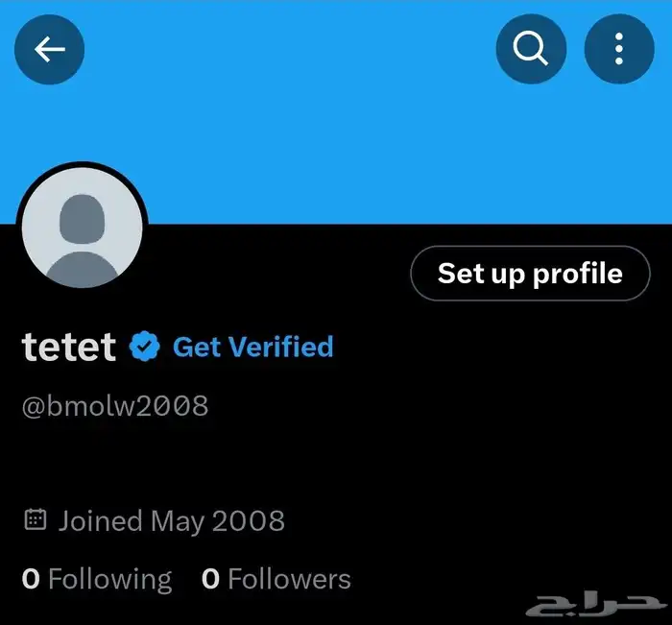
Task: Click the word "profile" in Set up profile
Action: 578,274
